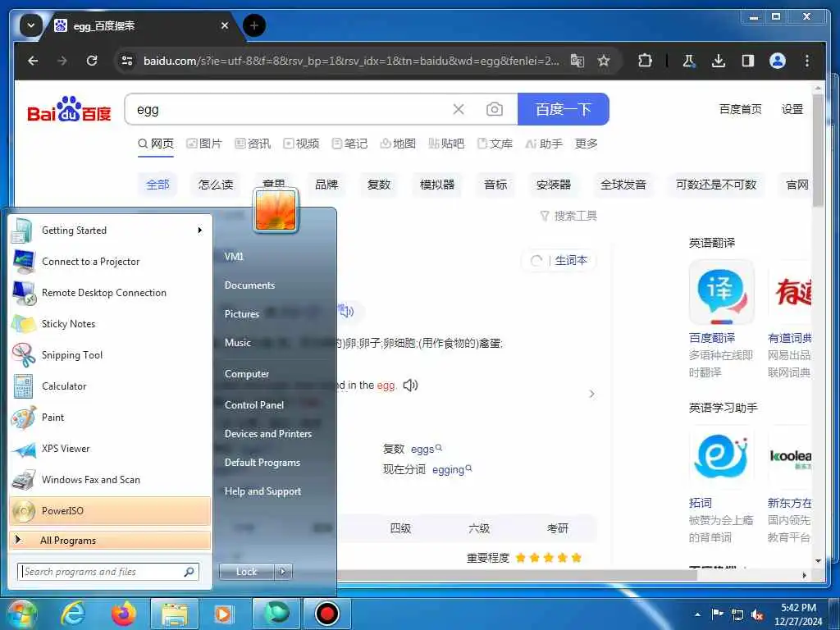Screen dimensions: 840x630
Task: Choose the 怎么读 filter chip
Action: coord(216,185)
